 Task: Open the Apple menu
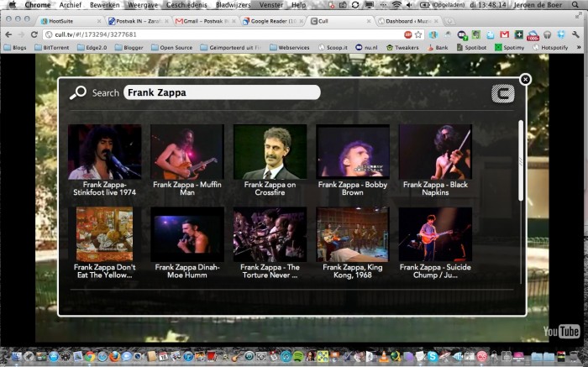13,5
